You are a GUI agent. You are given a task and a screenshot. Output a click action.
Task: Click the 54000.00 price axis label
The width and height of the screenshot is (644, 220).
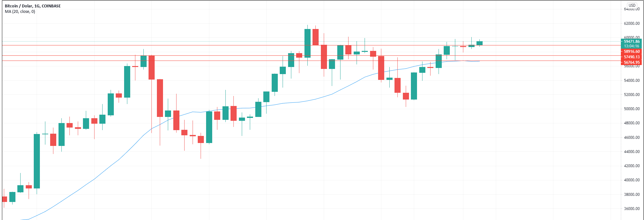click(x=631, y=81)
